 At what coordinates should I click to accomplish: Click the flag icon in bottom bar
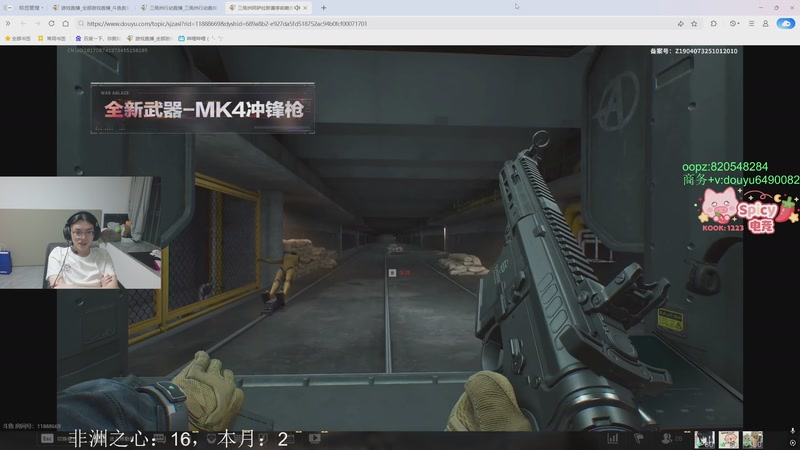pyautogui.click(x=638, y=438)
